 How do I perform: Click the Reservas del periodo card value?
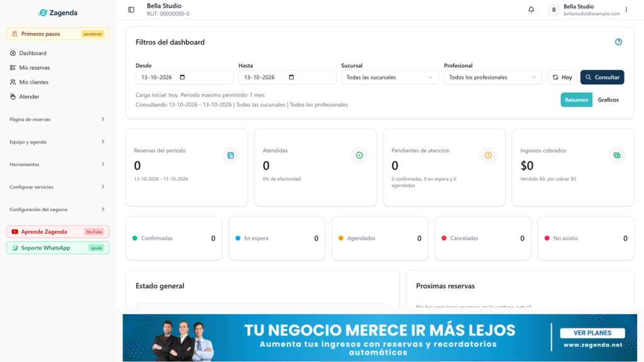(x=137, y=166)
